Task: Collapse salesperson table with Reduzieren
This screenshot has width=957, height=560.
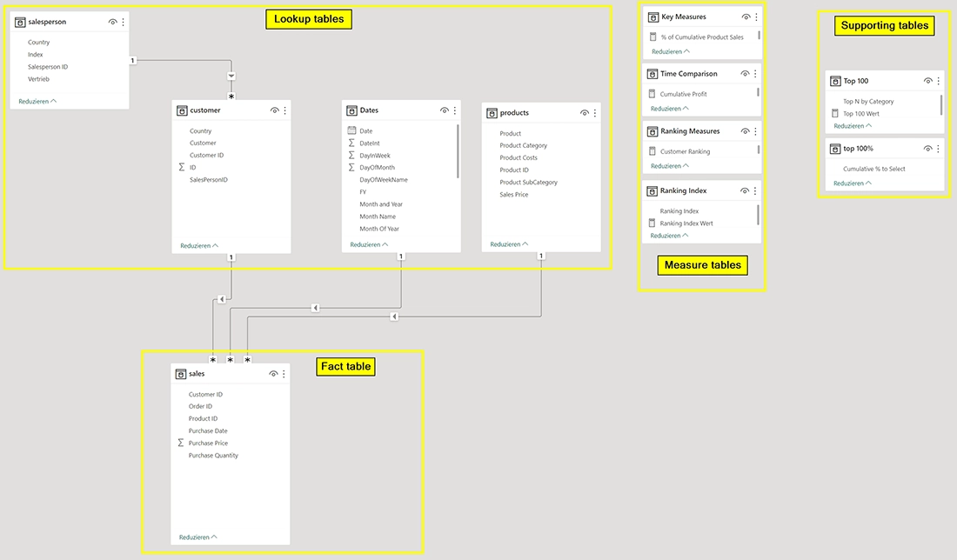Action: click(37, 101)
